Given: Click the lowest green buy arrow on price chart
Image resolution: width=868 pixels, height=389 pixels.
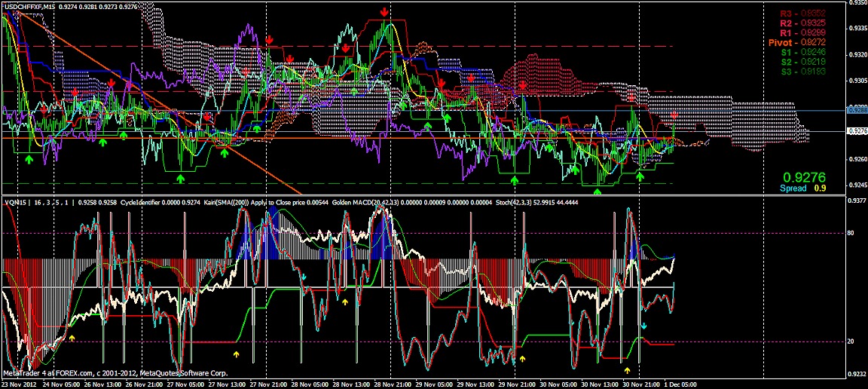Looking at the screenshot, I should click(x=598, y=191).
